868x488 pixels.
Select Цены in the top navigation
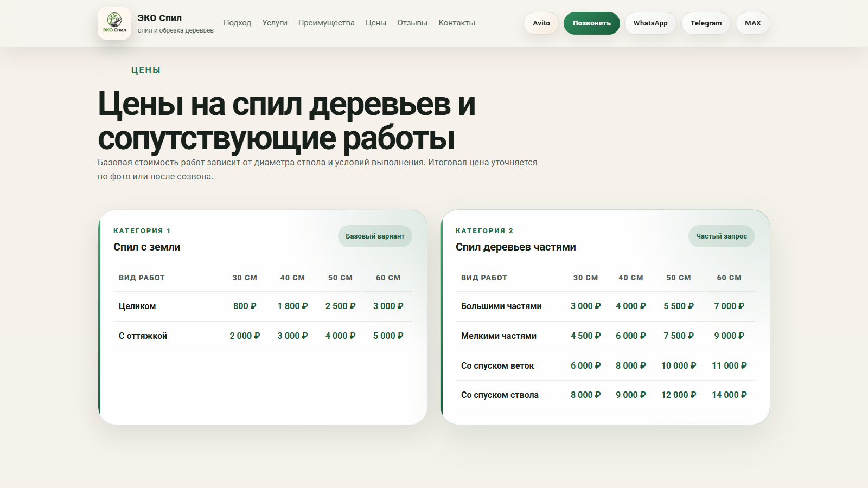pos(376,23)
